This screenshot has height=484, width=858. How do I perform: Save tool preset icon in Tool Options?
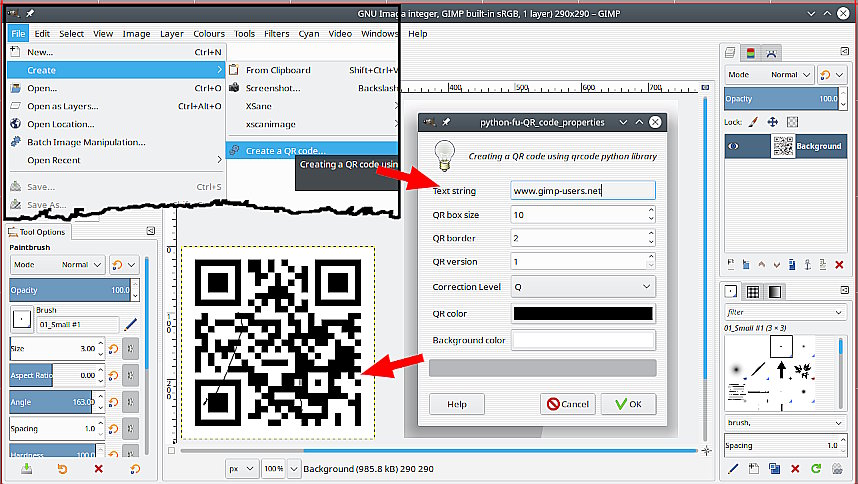[26, 469]
